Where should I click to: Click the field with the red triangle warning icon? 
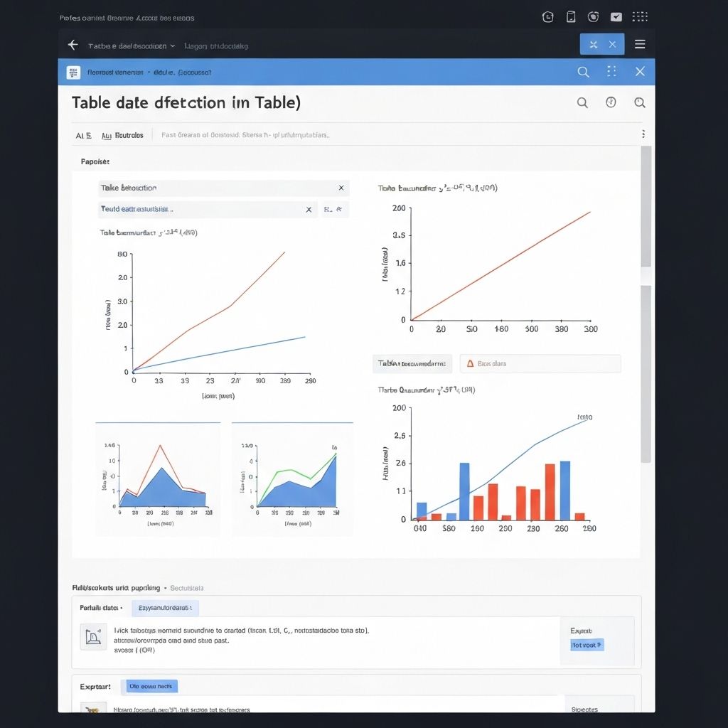(540, 364)
